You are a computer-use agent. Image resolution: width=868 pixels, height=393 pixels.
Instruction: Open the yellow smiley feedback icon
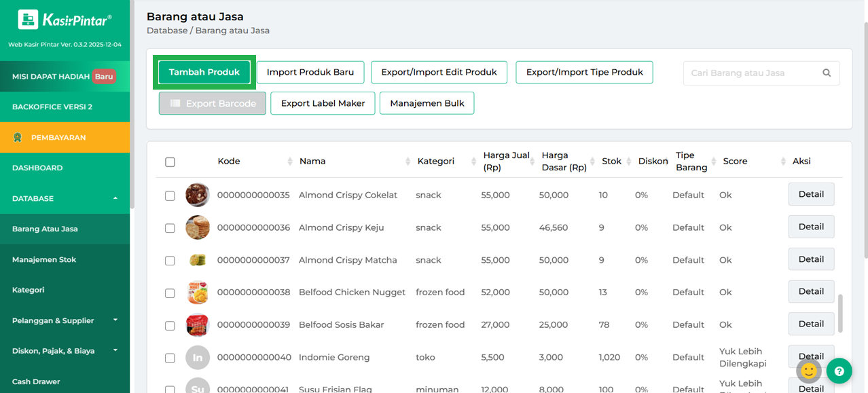pos(809,371)
